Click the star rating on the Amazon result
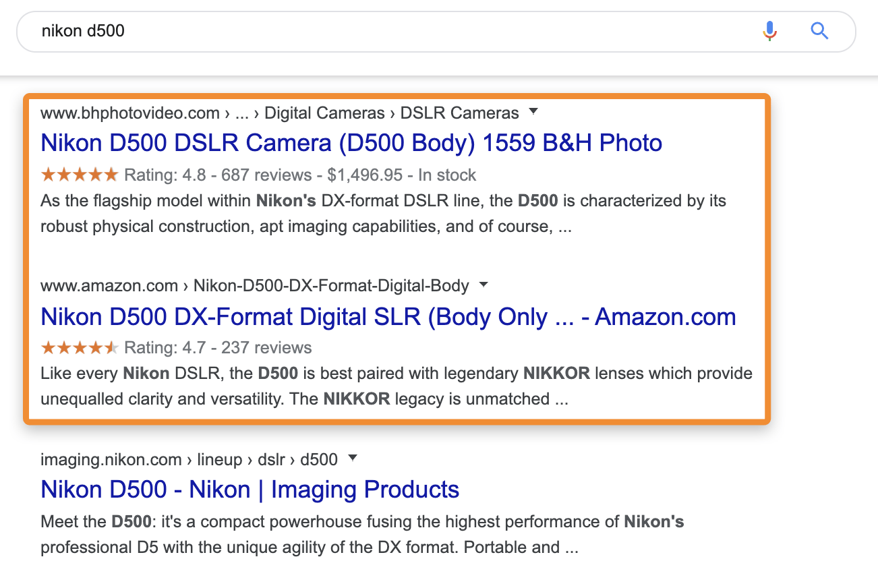878x588 pixels. click(79, 347)
